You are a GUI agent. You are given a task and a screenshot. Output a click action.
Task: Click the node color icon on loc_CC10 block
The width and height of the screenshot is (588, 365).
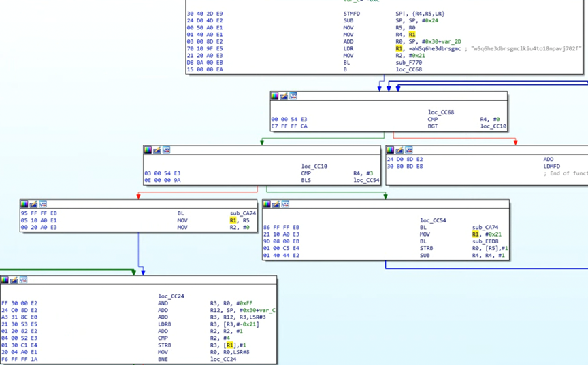click(x=148, y=150)
